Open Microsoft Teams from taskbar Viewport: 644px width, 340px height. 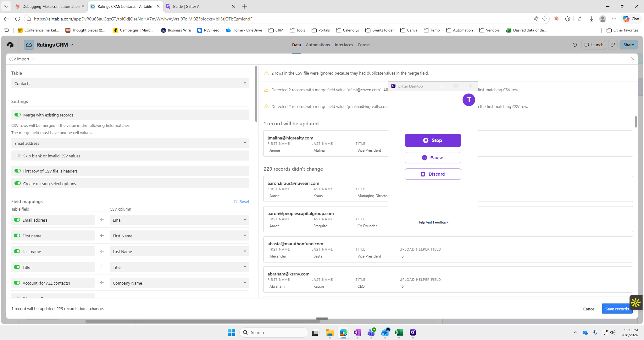tap(371, 332)
